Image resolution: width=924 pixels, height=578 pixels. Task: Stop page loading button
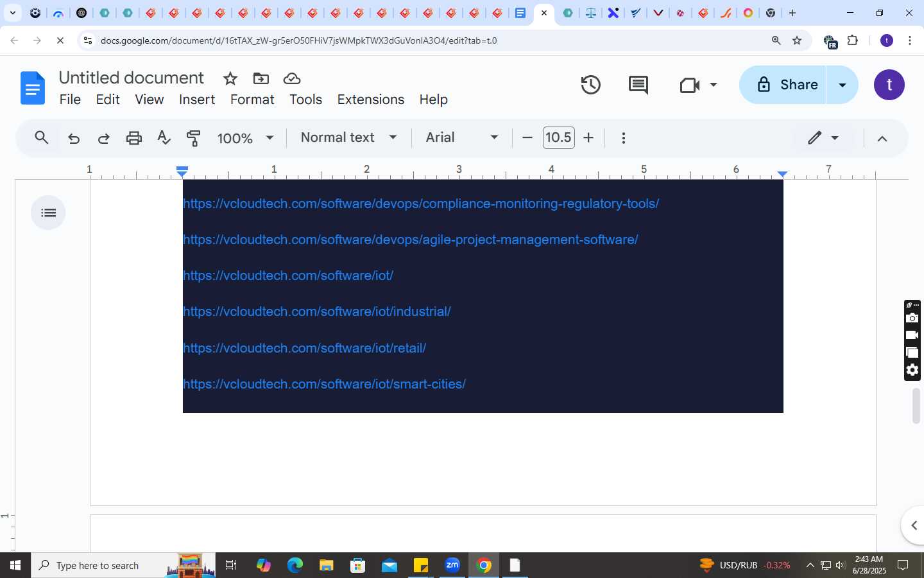(60, 40)
